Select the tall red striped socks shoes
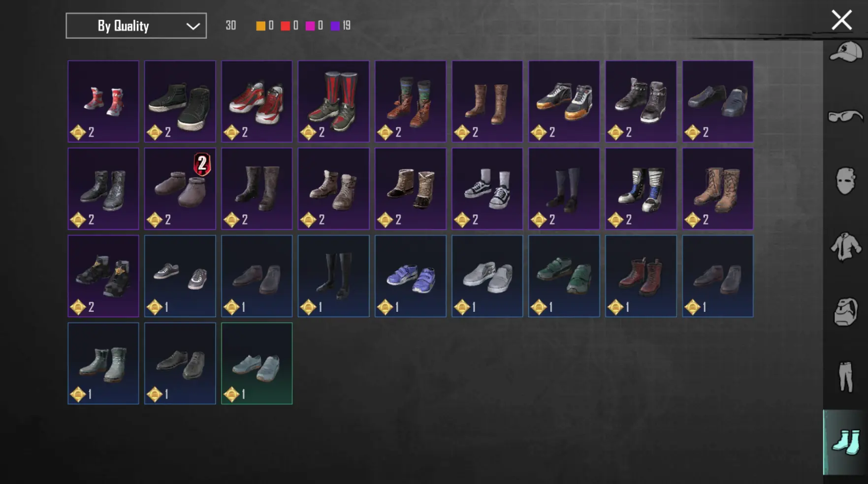 coord(333,101)
